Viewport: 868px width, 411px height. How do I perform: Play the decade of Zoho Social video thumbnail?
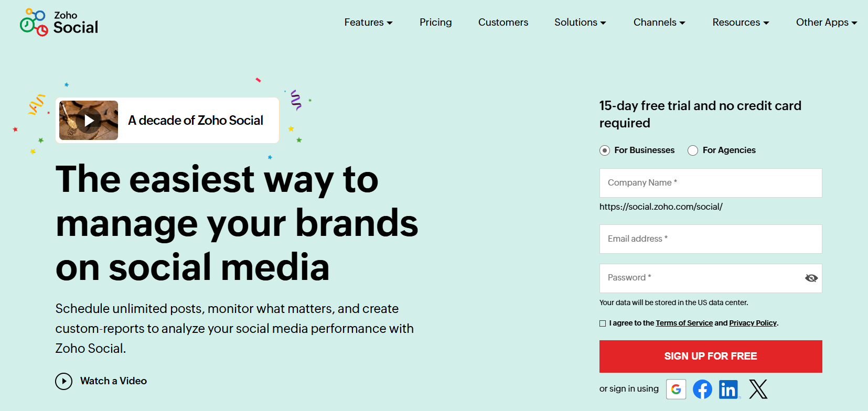pyautogui.click(x=89, y=121)
